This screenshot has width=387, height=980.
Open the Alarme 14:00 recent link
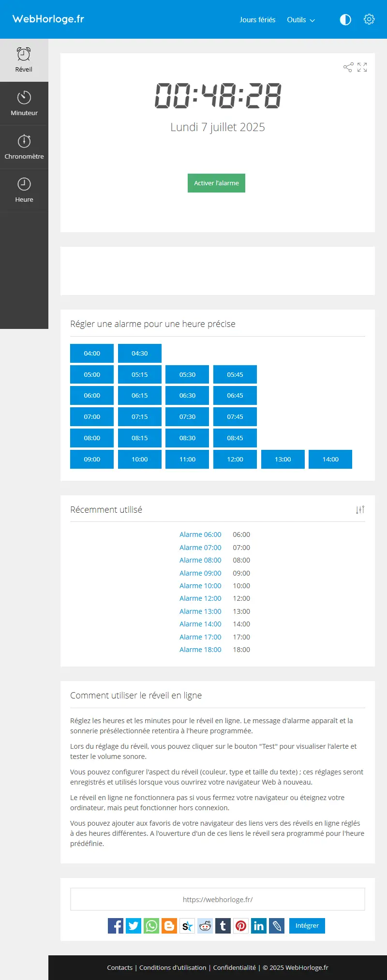[200, 624]
